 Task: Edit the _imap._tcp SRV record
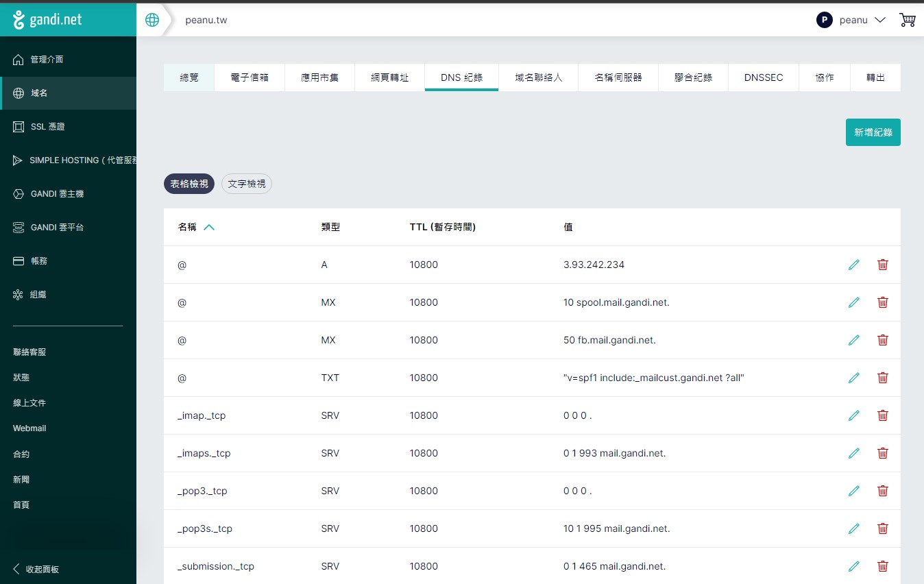point(854,415)
